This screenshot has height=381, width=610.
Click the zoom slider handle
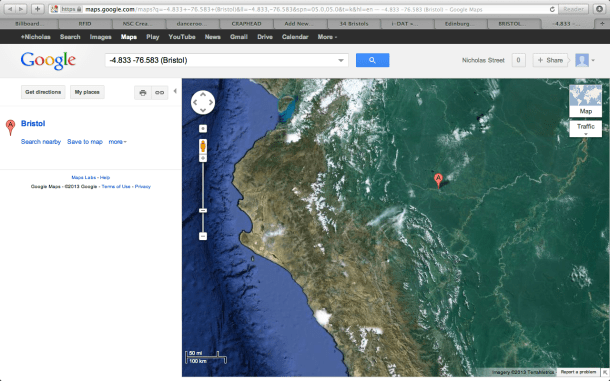[203, 211]
